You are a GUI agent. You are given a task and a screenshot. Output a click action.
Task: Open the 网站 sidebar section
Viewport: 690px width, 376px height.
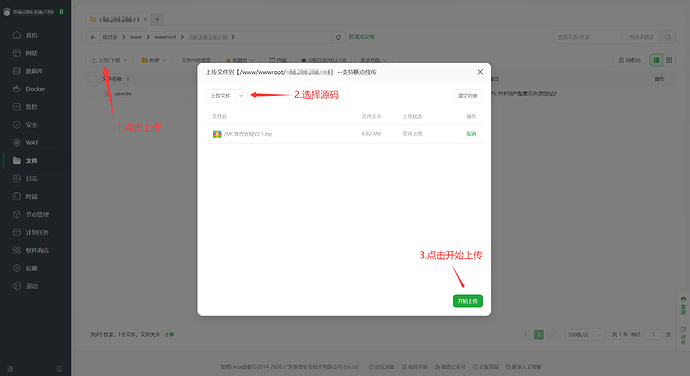(32, 53)
